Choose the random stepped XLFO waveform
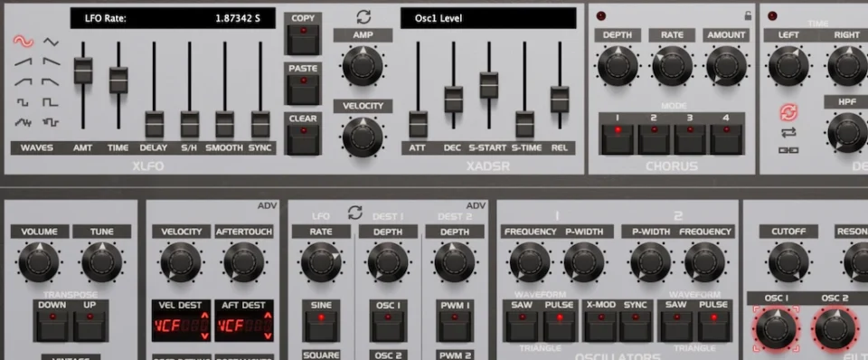 click(x=51, y=122)
